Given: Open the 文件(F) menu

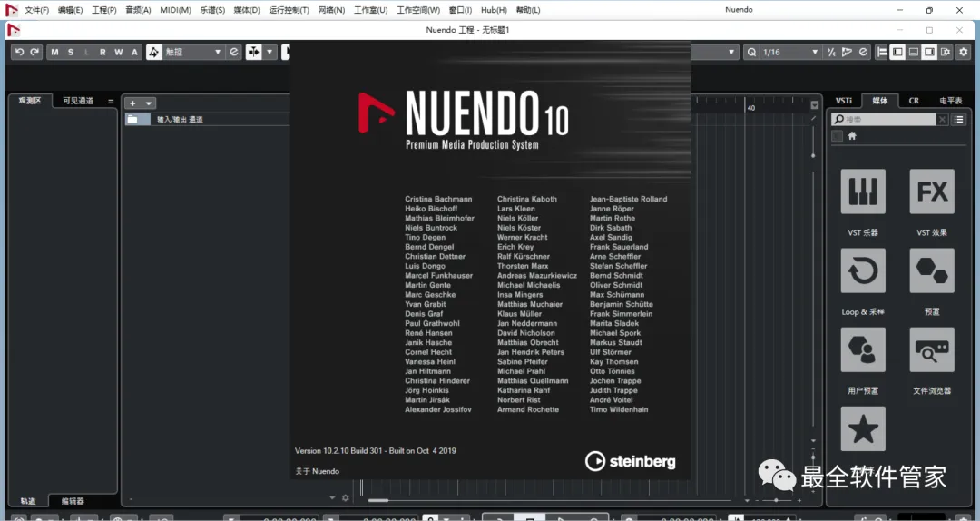Looking at the screenshot, I should pos(36,10).
